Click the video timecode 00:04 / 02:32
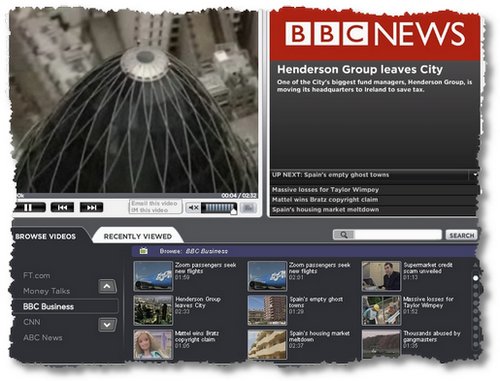Image resolution: width=500 pixels, height=381 pixels. [239, 196]
